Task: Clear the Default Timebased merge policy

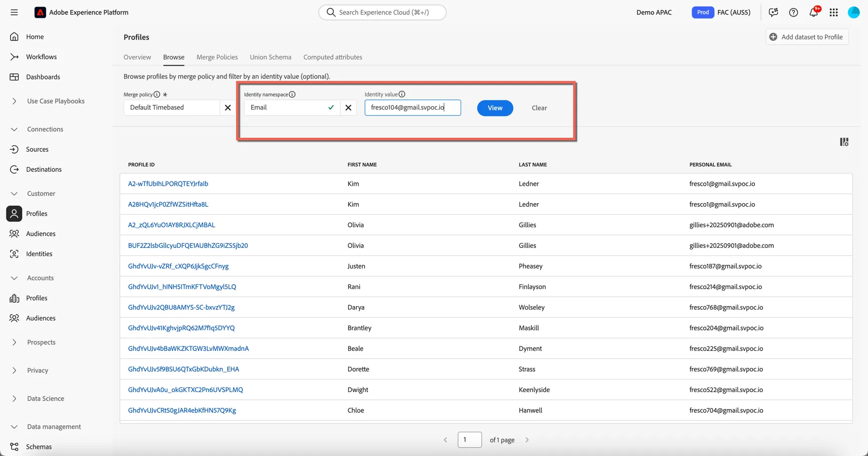Action: [228, 108]
